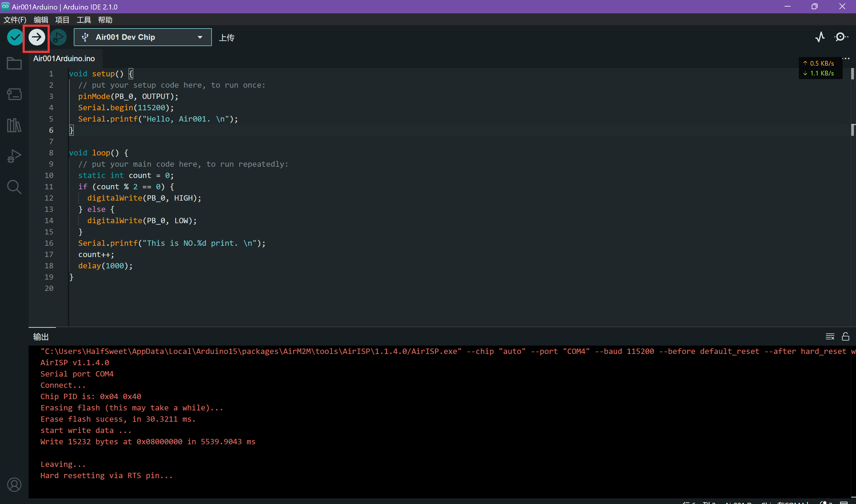Open the 文件(F) menu
The height and width of the screenshot is (504, 856).
[15, 20]
